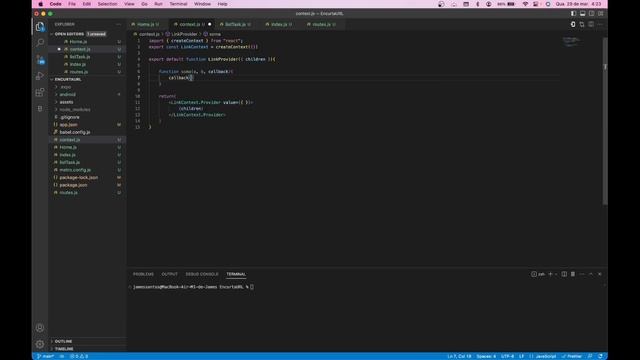Click the main branch in status bar

[45, 356]
